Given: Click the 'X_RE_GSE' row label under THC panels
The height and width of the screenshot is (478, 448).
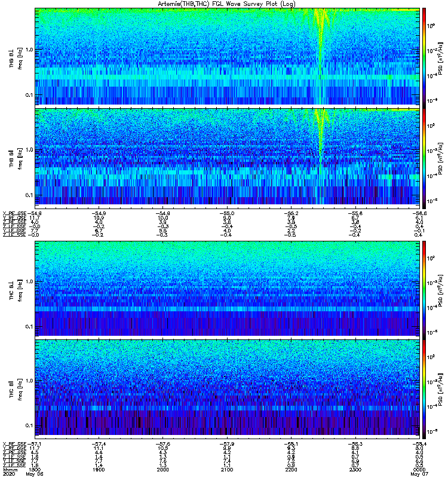Looking at the screenshot, I should point(14,444).
